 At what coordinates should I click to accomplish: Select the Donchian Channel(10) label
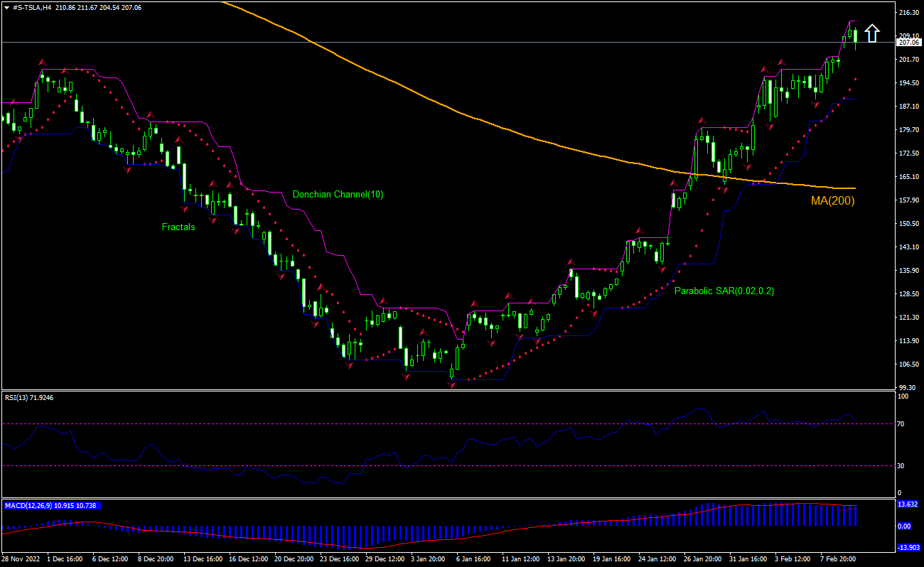click(338, 194)
